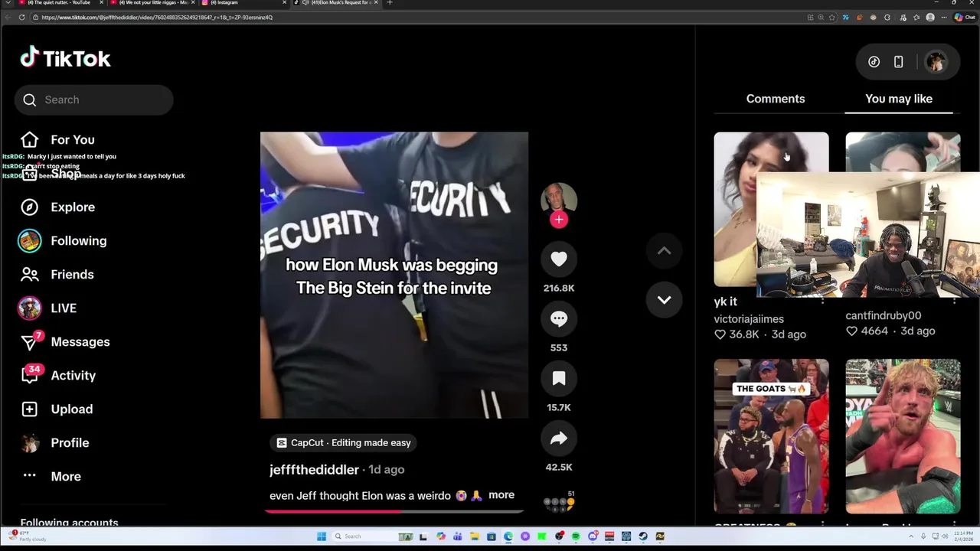
Task: Switch to the Comments tab
Action: 776,99
